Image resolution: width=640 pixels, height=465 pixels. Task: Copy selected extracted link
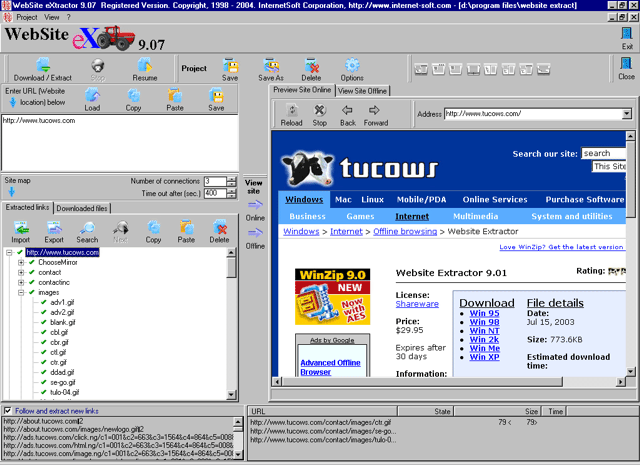click(153, 232)
